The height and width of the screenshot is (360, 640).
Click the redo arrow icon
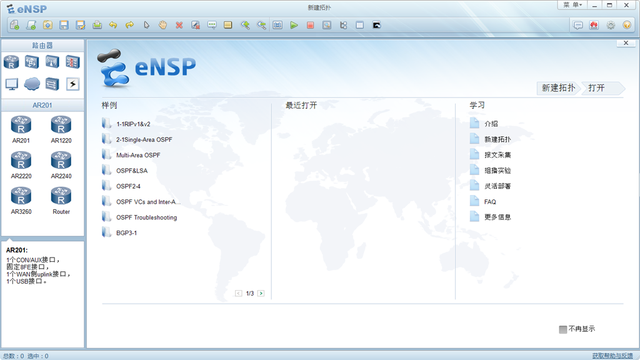coord(130,25)
